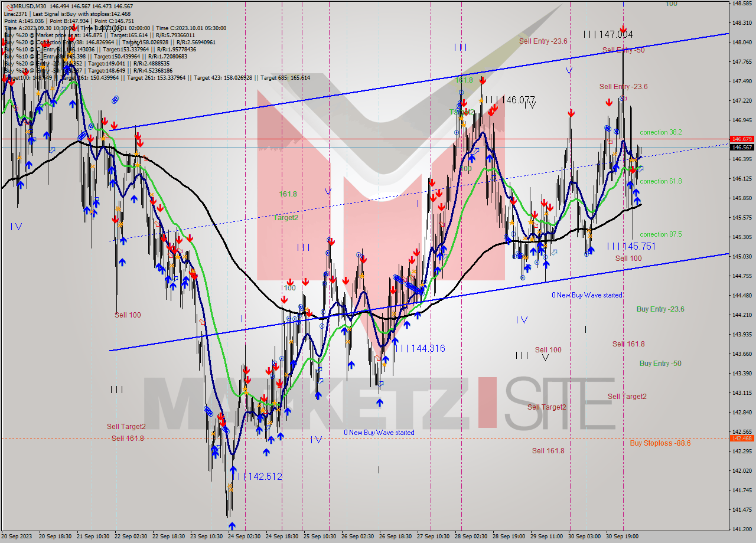Select the 146.945 price axis value
Viewport: 756px width, 543px height.
coord(742,120)
